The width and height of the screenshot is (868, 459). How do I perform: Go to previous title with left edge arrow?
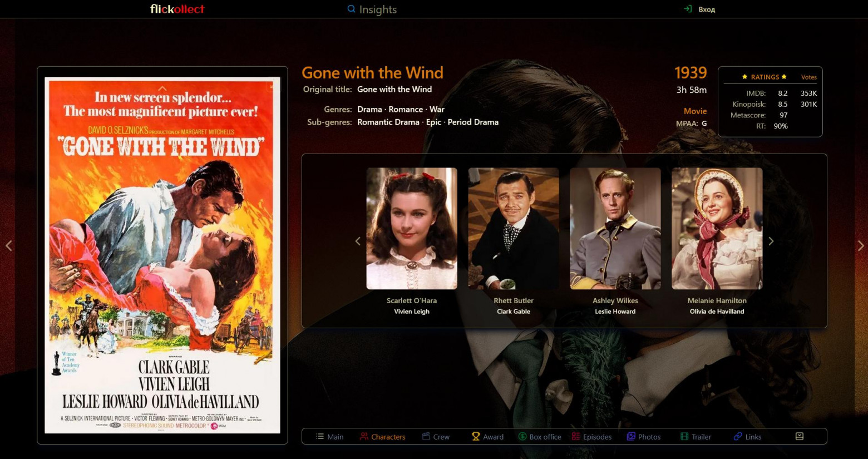pos(9,245)
